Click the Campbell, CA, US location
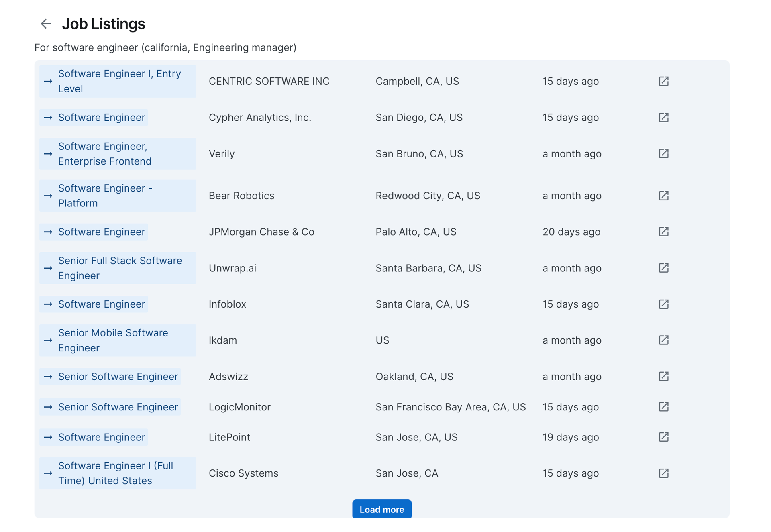The image size is (771, 532). click(x=417, y=81)
